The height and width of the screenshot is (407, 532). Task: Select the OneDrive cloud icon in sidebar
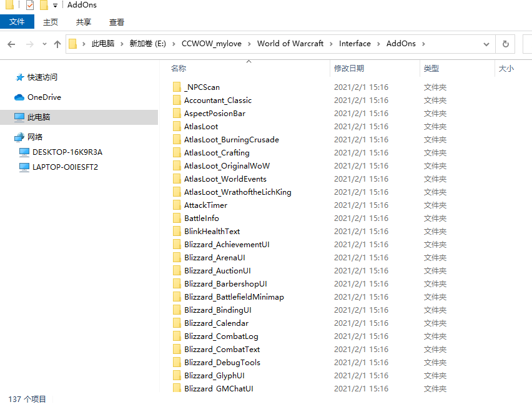pos(19,97)
